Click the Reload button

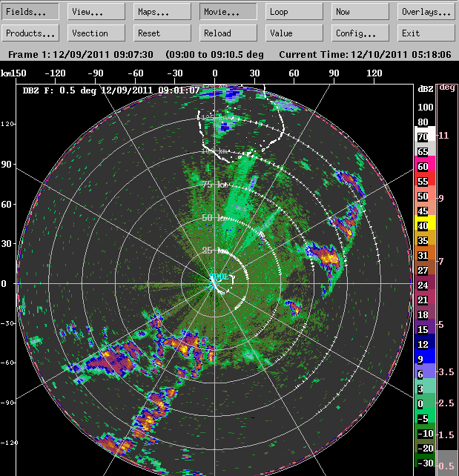[x=228, y=33]
